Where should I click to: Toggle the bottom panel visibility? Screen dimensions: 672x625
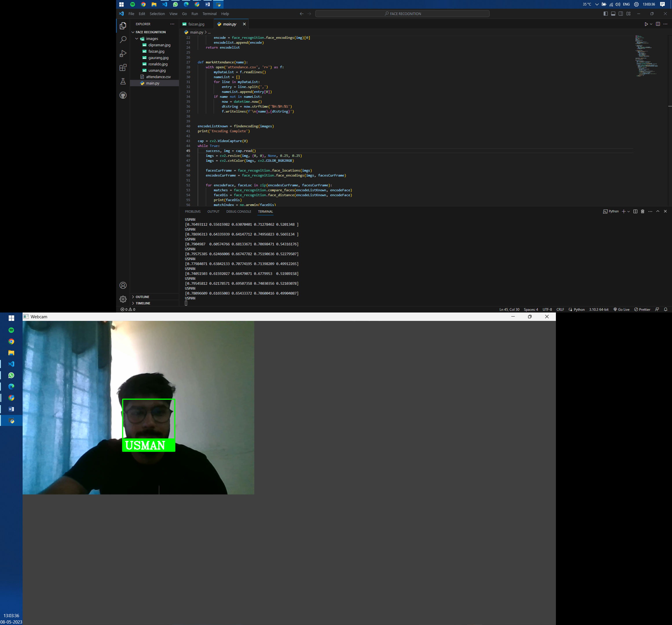613,14
